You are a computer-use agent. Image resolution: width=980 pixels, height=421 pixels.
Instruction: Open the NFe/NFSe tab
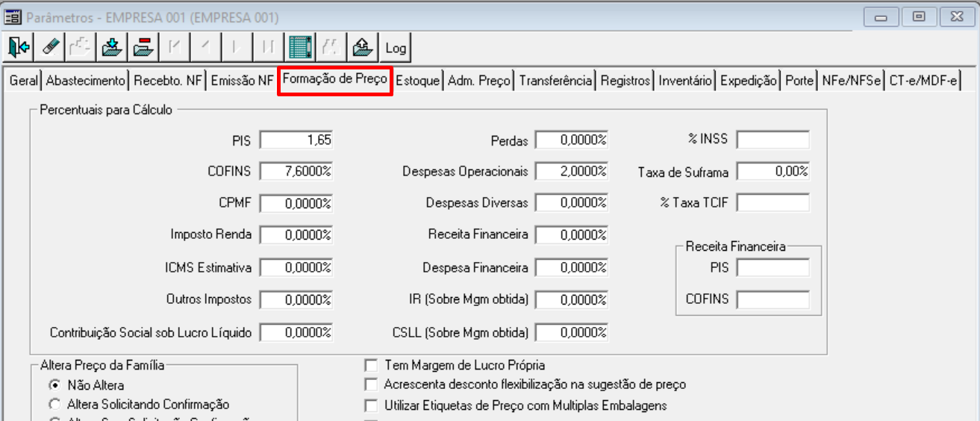(852, 81)
